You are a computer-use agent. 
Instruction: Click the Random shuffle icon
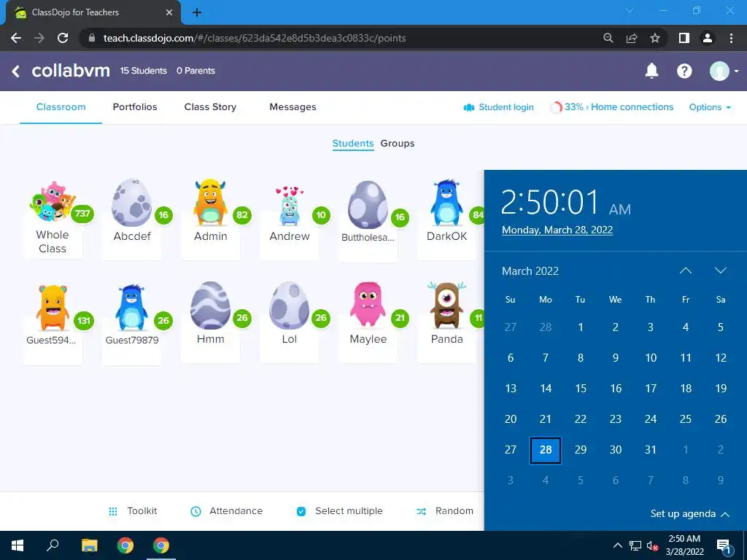point(421,511)
